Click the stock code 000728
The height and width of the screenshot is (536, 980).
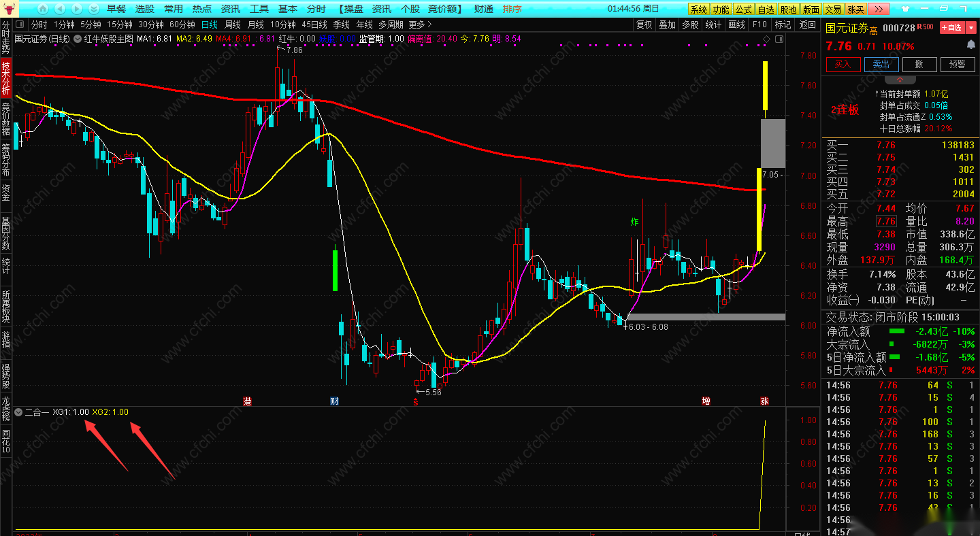point(898,29)
